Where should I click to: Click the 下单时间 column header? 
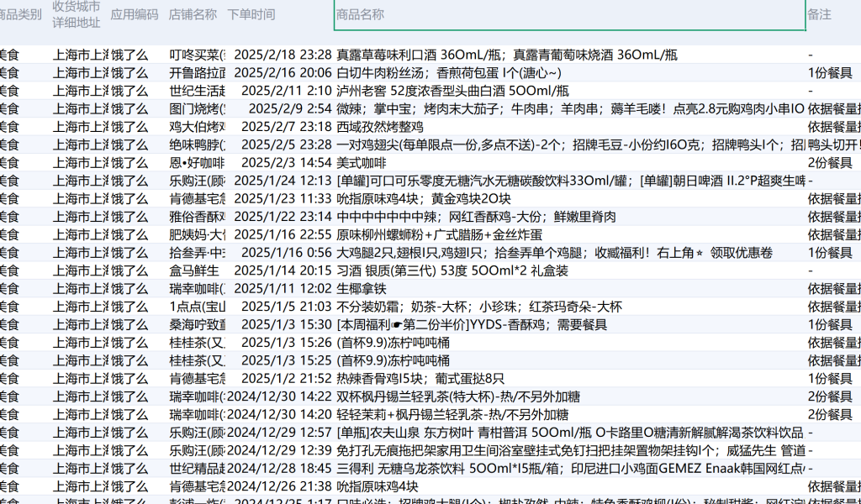pos(251,15)
